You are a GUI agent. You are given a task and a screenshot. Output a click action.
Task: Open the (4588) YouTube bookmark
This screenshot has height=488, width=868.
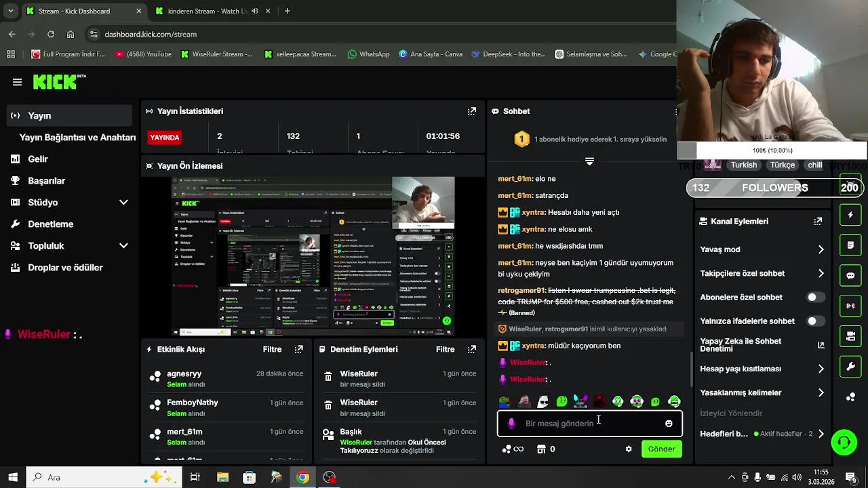pos(143,54)
